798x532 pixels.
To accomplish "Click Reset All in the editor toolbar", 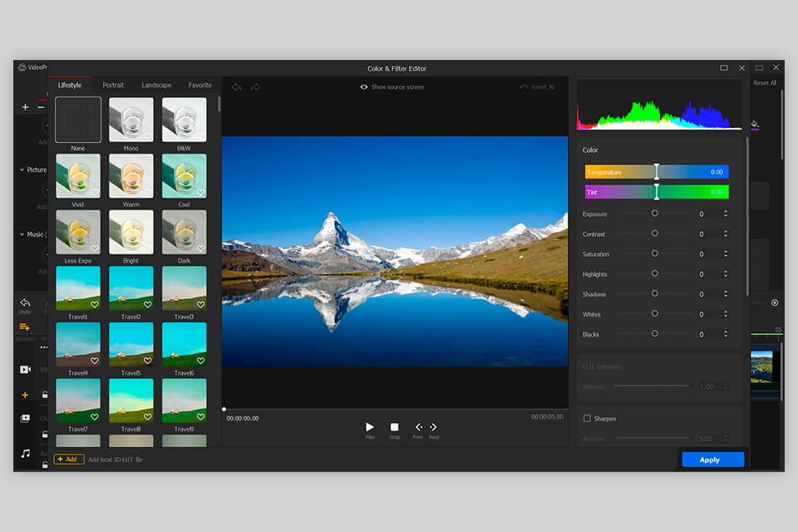I will coord(538,87).
